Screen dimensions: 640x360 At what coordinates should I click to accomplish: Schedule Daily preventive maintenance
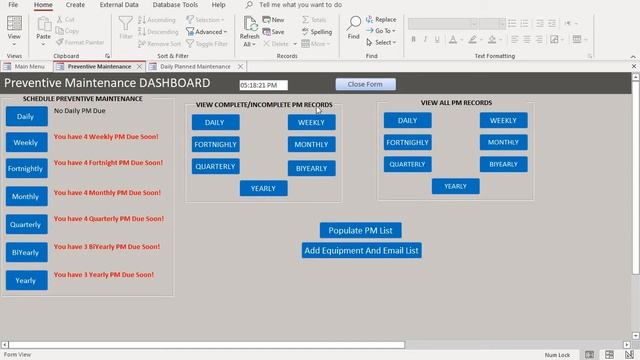pyautogui.click(x=27, y=117)
